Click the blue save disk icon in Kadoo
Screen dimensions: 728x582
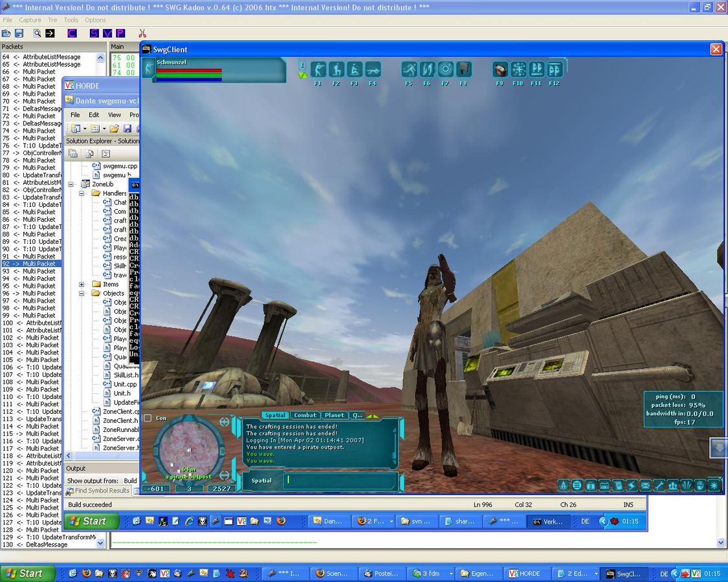(19, 33)
